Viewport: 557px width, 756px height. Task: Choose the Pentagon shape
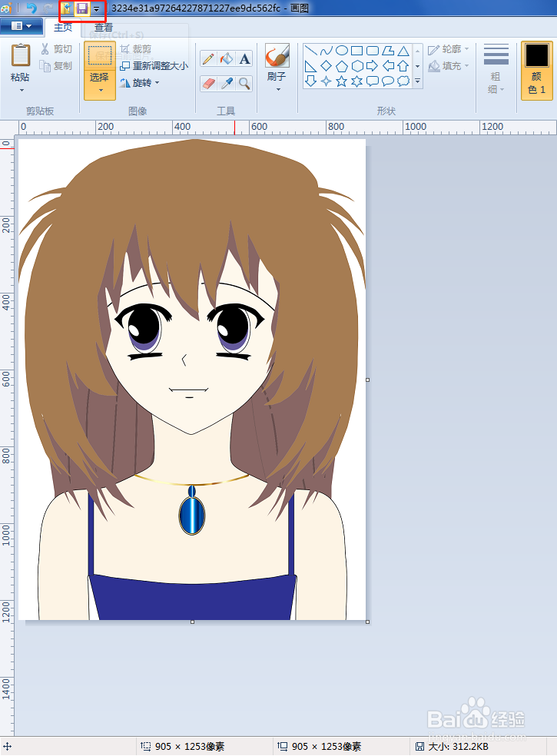point(342,66)
